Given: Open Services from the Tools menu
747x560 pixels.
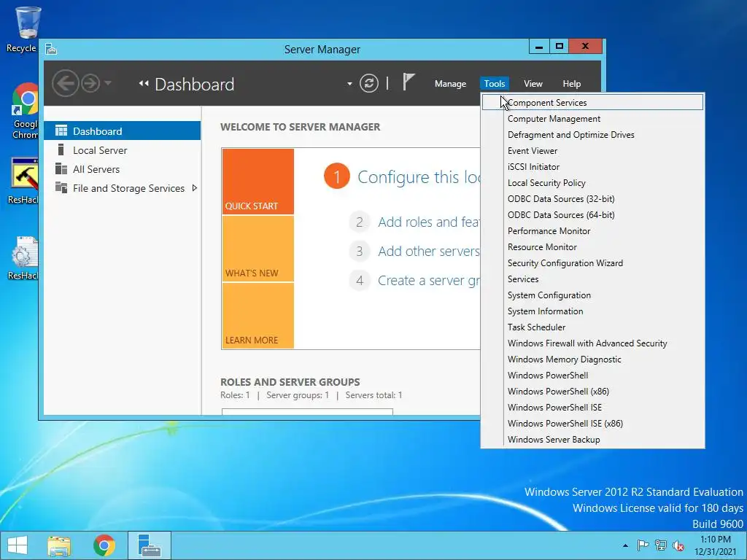Looking at the screenshot, I should pyautogui.click(x=592, y=279).
